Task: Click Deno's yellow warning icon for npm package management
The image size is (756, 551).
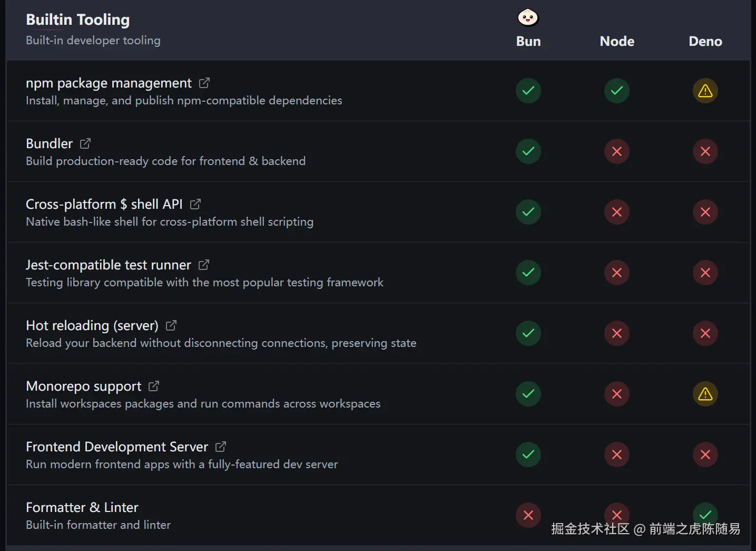Action: pos(705,91)
